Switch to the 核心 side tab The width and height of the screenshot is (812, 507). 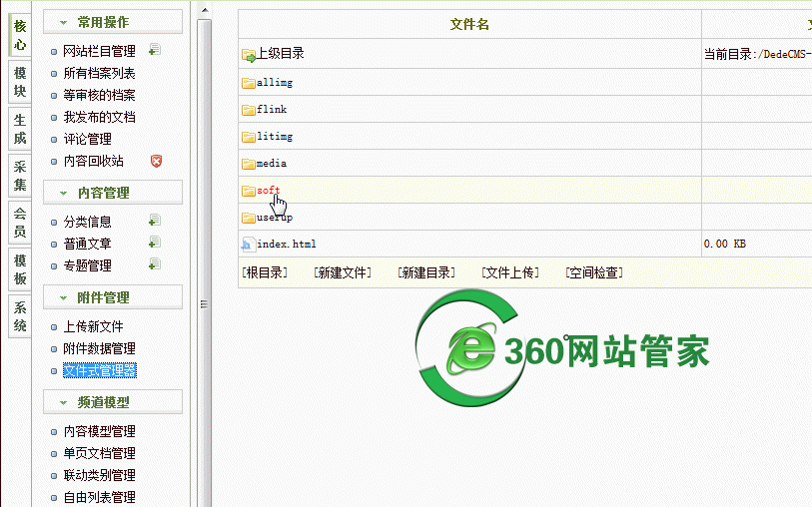click(20, 35)
